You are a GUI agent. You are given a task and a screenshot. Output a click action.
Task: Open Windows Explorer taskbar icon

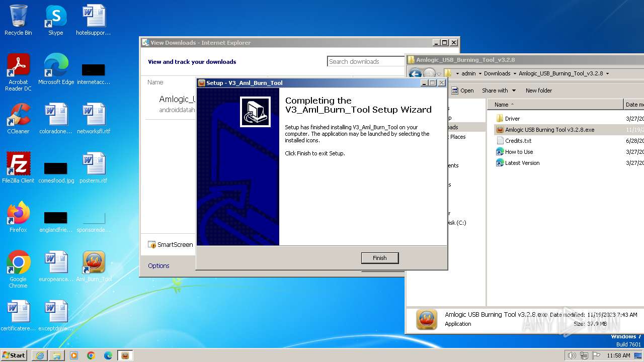(x=57, y=355)
